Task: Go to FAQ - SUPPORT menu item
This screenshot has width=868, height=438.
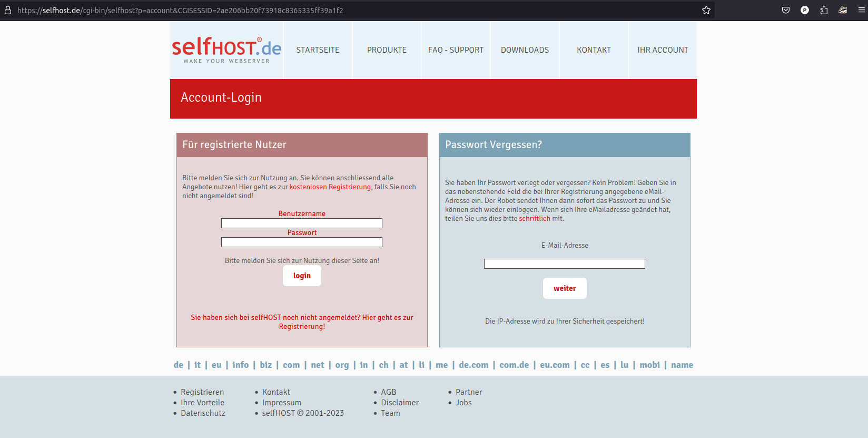Action: coord(456,50)
